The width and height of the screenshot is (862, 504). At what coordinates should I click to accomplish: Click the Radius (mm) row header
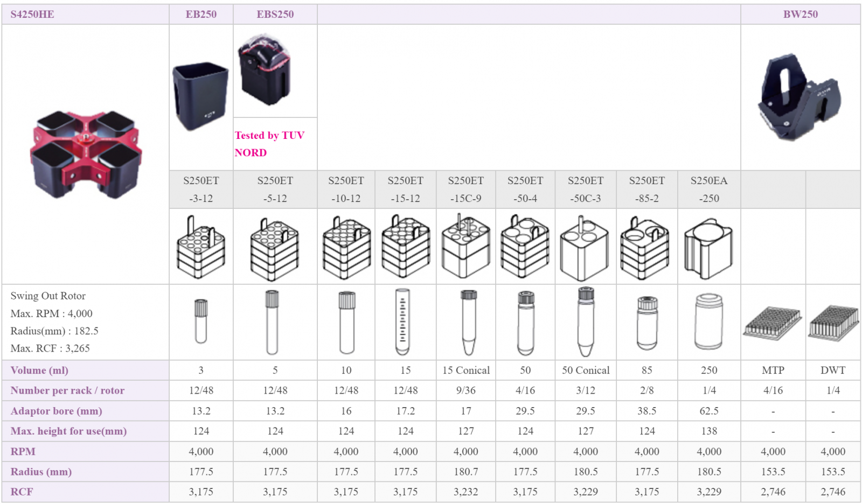86,472
